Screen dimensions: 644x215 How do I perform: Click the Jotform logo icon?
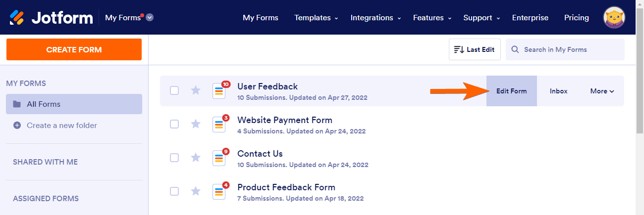pyautogui.click(x=17, y=18)
